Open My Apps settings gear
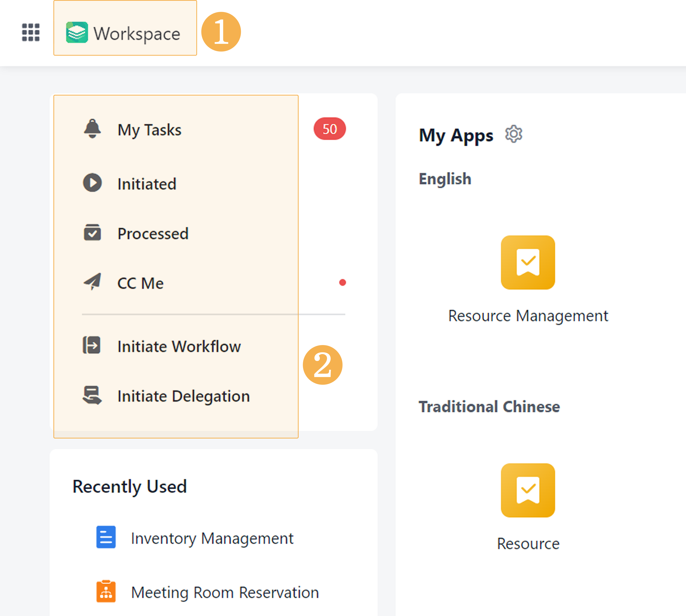The image size is (686, 616). point(513,134)
